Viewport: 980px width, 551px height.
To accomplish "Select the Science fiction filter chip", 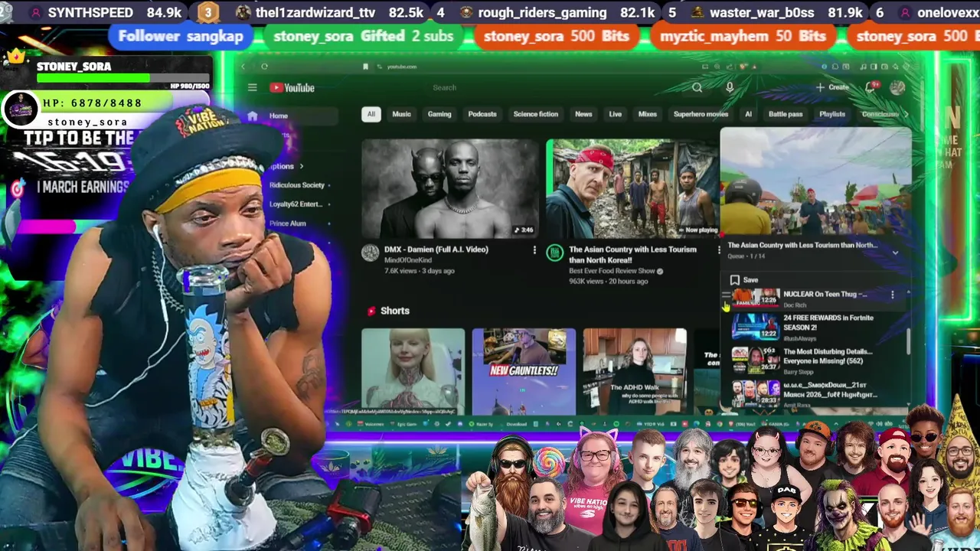I will click(536, 114).
